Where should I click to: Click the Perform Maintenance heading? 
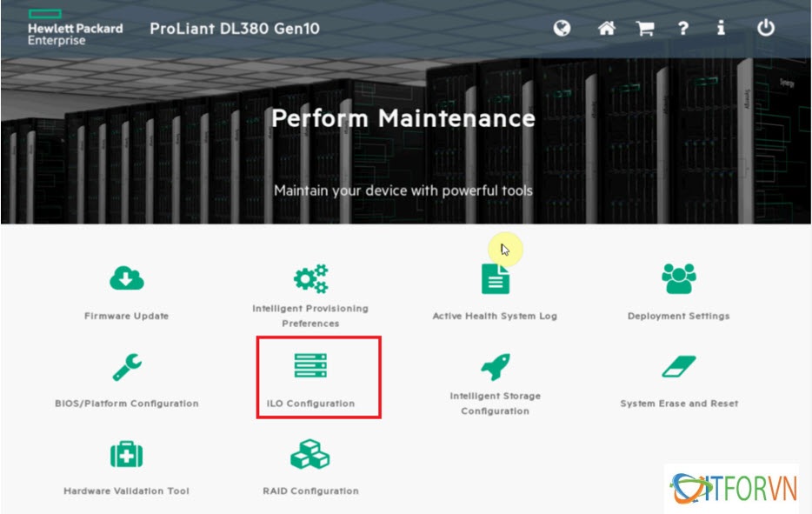[403, 118]
